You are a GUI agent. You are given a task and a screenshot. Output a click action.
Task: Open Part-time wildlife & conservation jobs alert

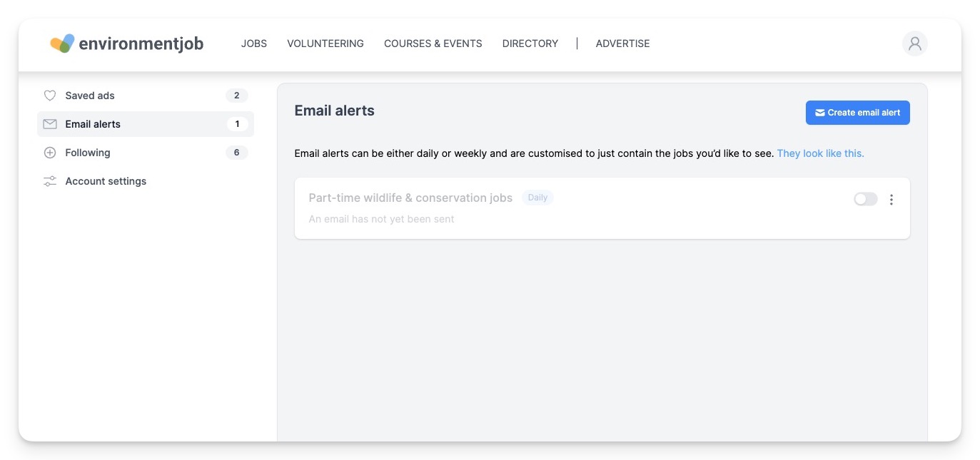[410, 198]
